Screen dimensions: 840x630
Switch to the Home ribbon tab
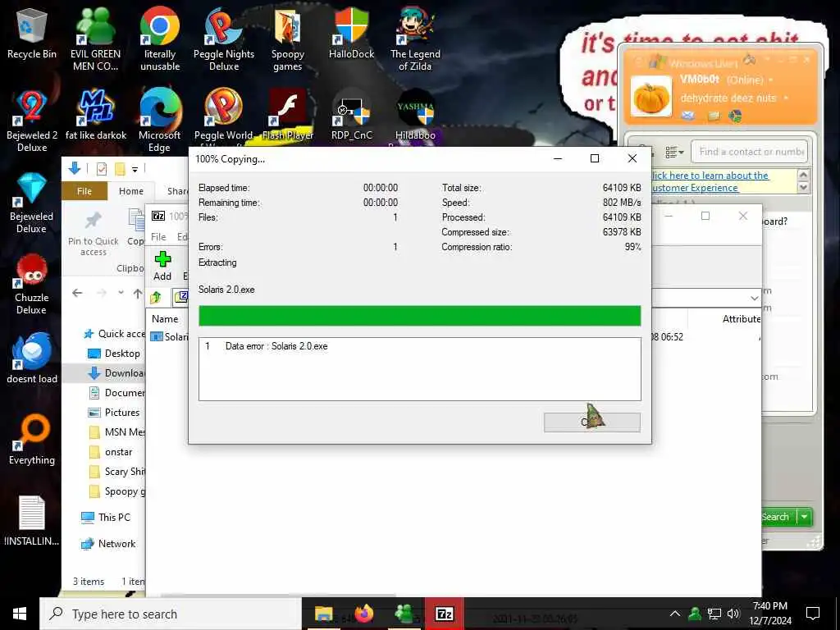(x=131, y=191)
